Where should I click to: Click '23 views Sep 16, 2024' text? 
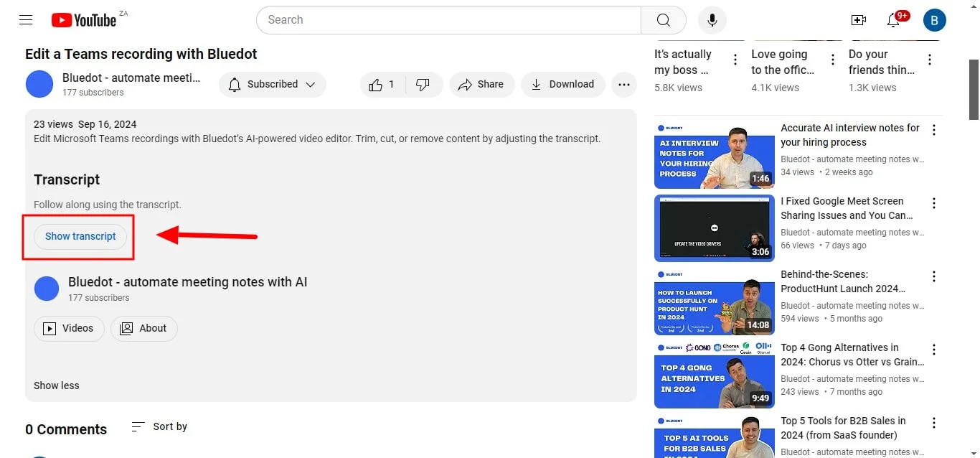point(85,124)
